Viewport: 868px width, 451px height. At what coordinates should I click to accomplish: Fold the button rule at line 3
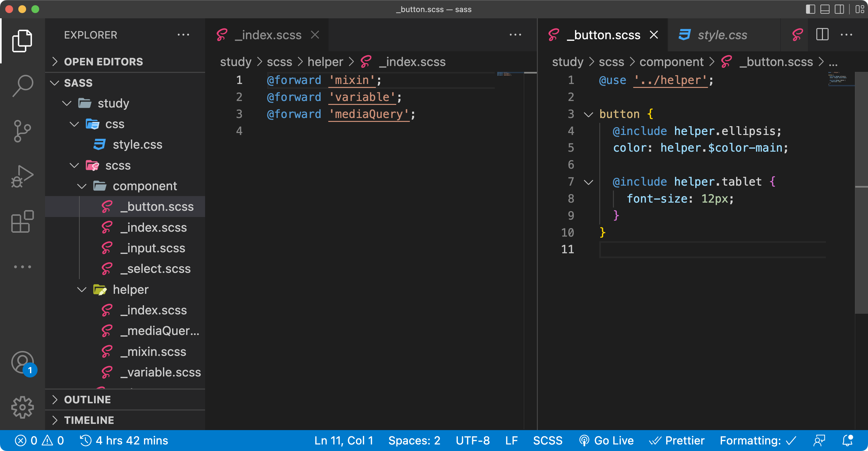pyautogui.click(x=588, y=114)
